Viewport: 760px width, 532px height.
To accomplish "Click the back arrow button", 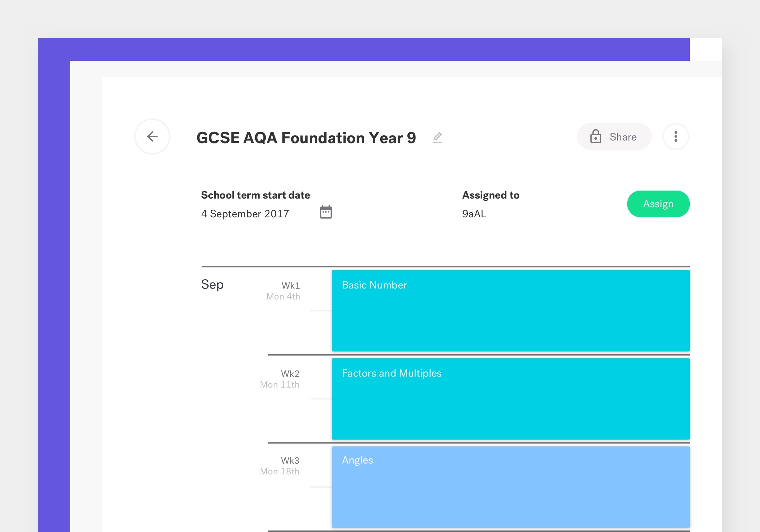I will pyautogui.click(x=152, y=136).
